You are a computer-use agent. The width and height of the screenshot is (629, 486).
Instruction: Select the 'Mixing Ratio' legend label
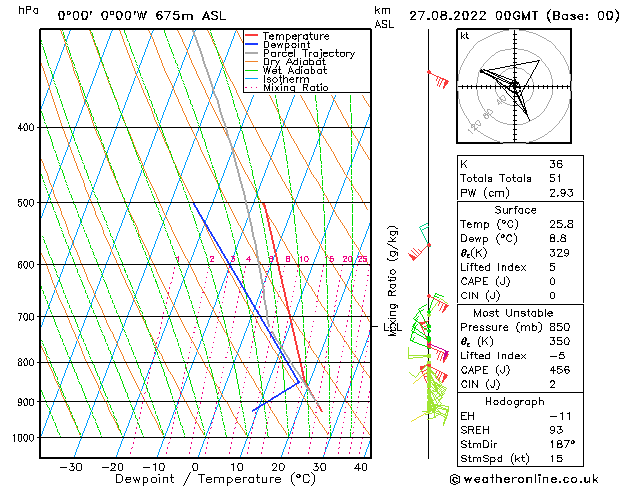296,87
